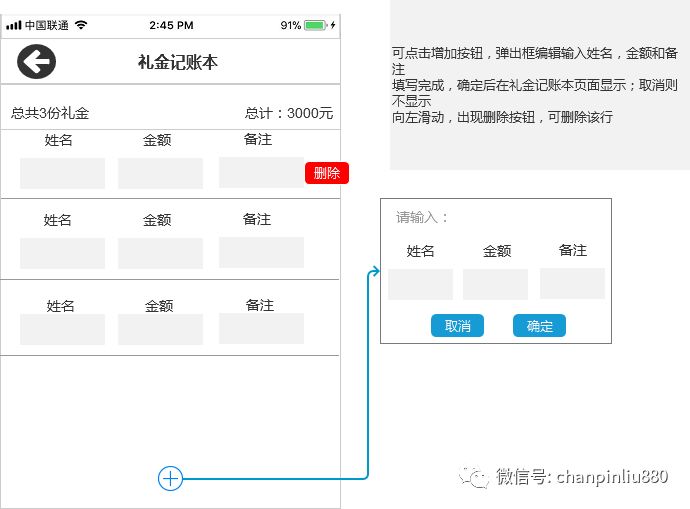Click third row's 金额 input box
This screenshot has height=509, width=690.
coord(161,330)
